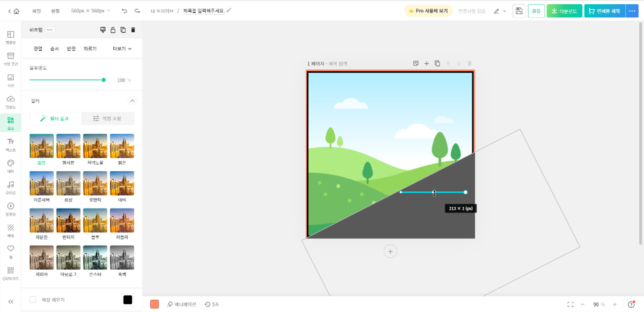Save the design with the disk icon
The image size is (644, 312).
click(x=519, y=11)
